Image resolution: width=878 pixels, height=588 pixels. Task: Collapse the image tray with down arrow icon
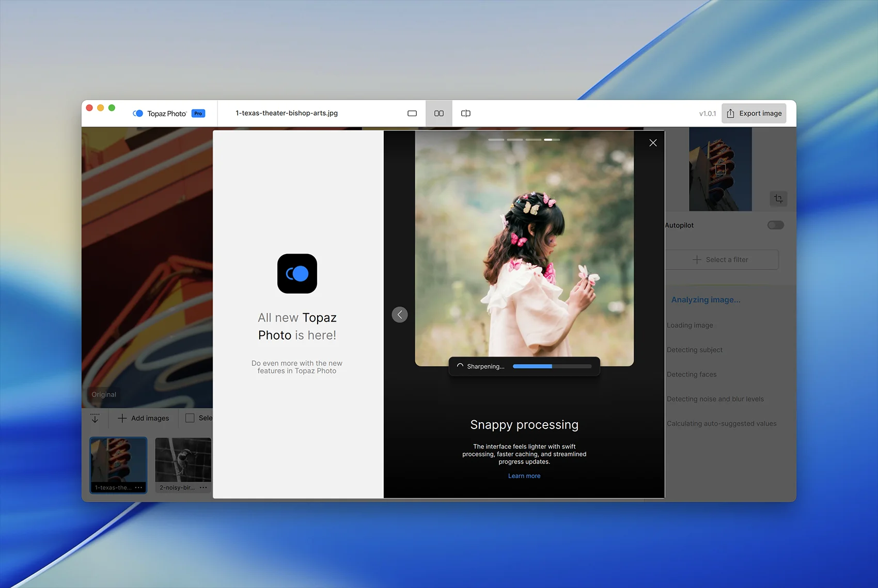point(95,418)
